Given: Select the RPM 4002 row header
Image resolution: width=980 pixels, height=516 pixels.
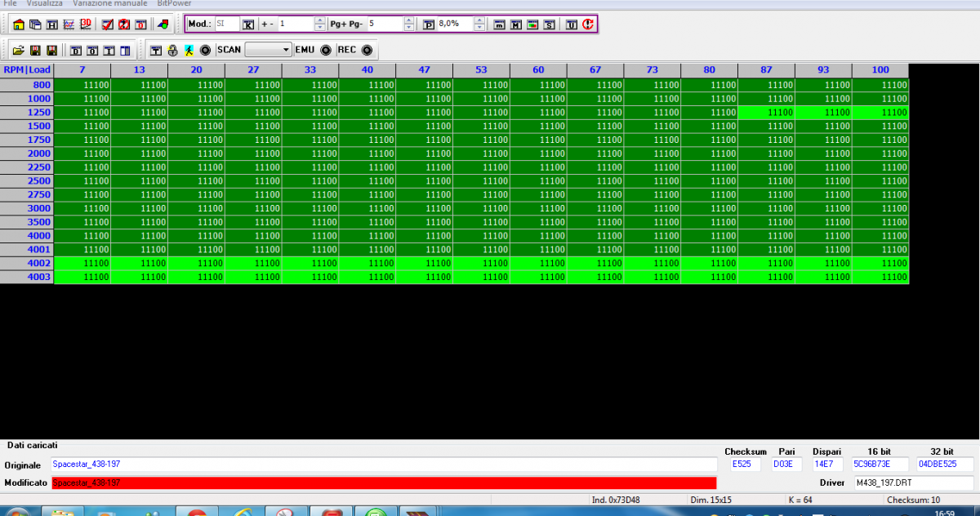Looking at the screenshot, I should tap(27, 263).
